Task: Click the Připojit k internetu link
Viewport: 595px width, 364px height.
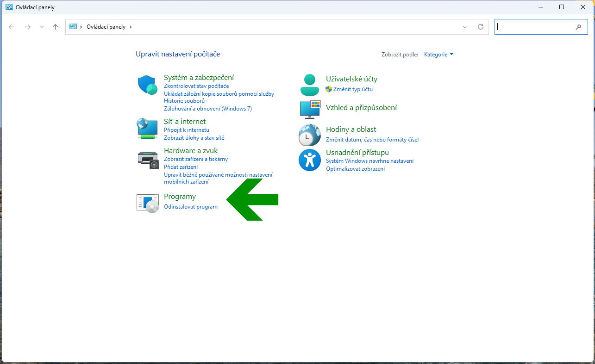Action: [187, 130]
